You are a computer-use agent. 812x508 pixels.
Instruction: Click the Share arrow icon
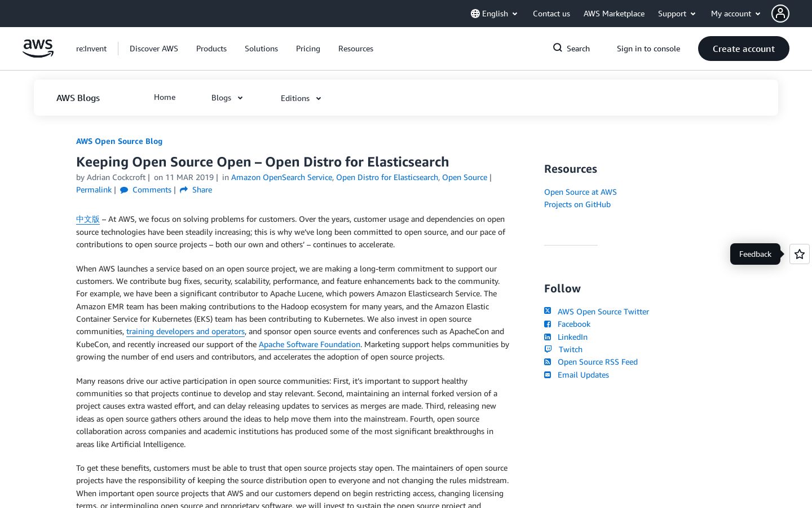(x=184, y=190)
